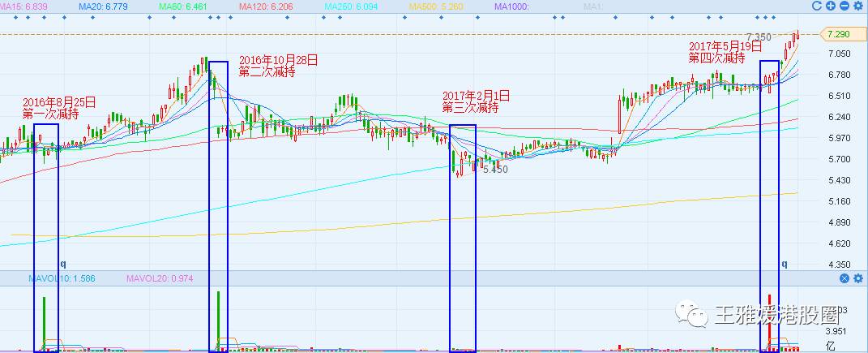Image resolution: width=868 pixels, height=353 pixels.
Task: Select the MA20: 6.779 indicator label
Action: pos(102,6)
